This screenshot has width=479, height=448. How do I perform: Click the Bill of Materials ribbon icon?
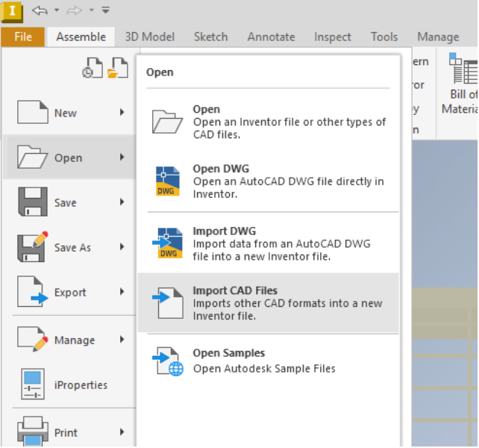[x=463, y=68]
